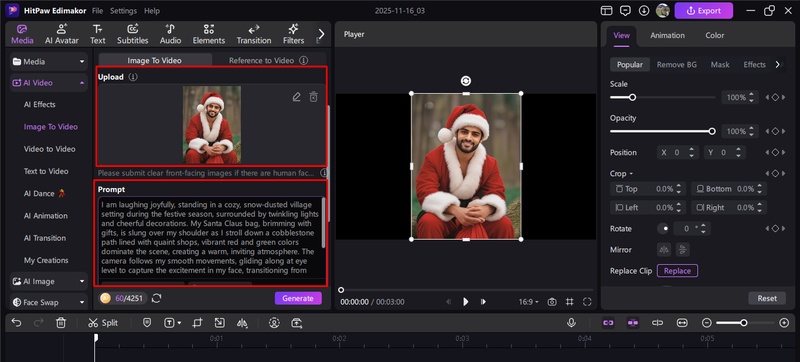The width and height of the screenshot is (800, 362).
Task: Delete the uploaded image with trash icon
Action: [313, 97]
